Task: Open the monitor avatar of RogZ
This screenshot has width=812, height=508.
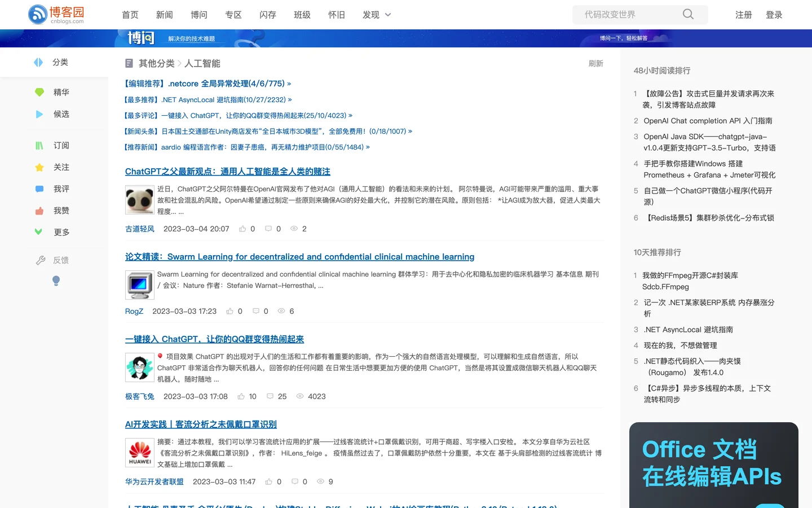Action: [x=140, y=285]
